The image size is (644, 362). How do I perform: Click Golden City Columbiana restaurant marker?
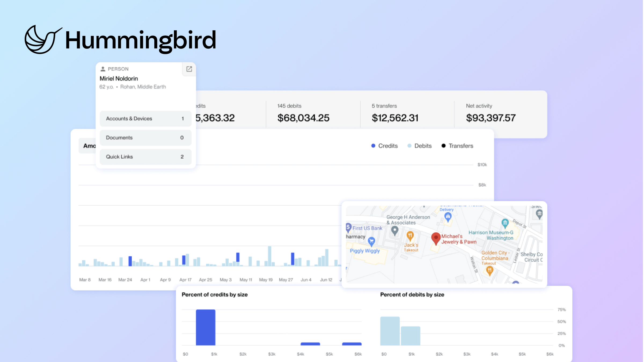pyautogui.click(x=490, y=271)
